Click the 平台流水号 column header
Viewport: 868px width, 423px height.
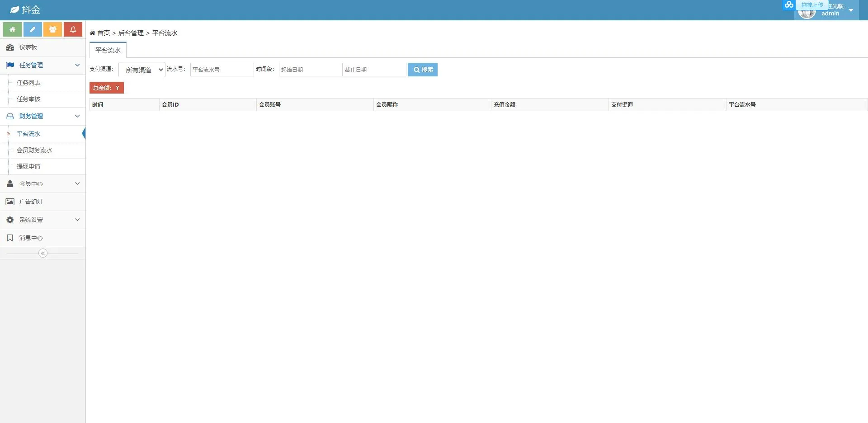pyautogui.click(x=797, y=104)
